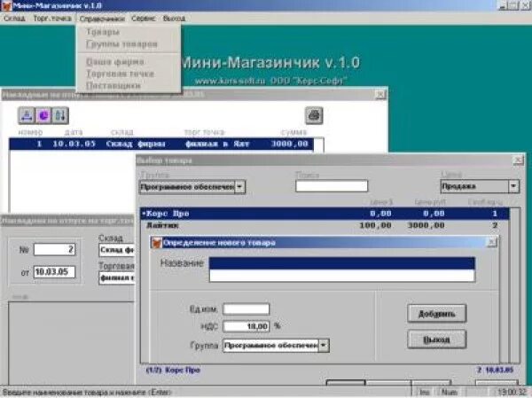Screen dimensions: 532x398
Task: Select the Корс Про product row
Action: 325,214
